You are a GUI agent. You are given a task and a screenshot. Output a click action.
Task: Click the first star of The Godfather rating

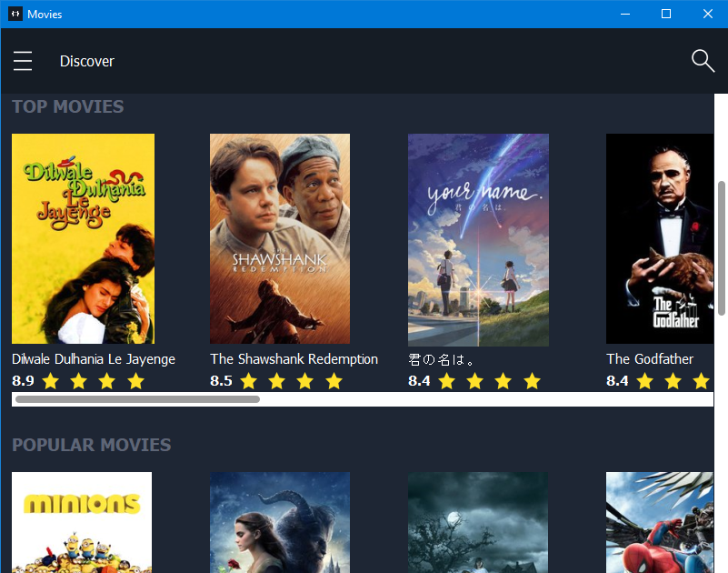coord(645,381)
